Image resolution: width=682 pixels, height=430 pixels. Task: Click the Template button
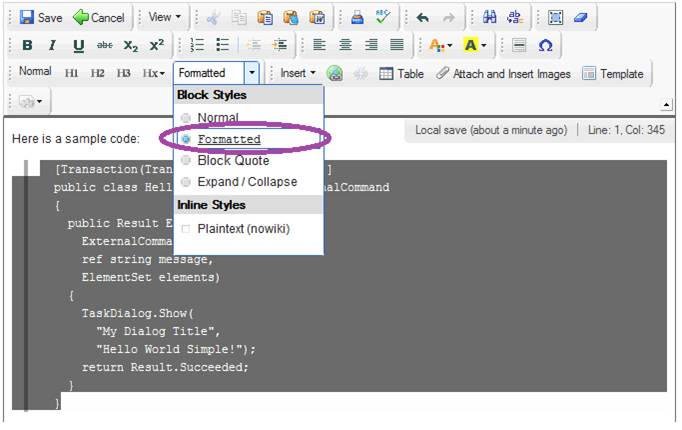coord(612,73)
